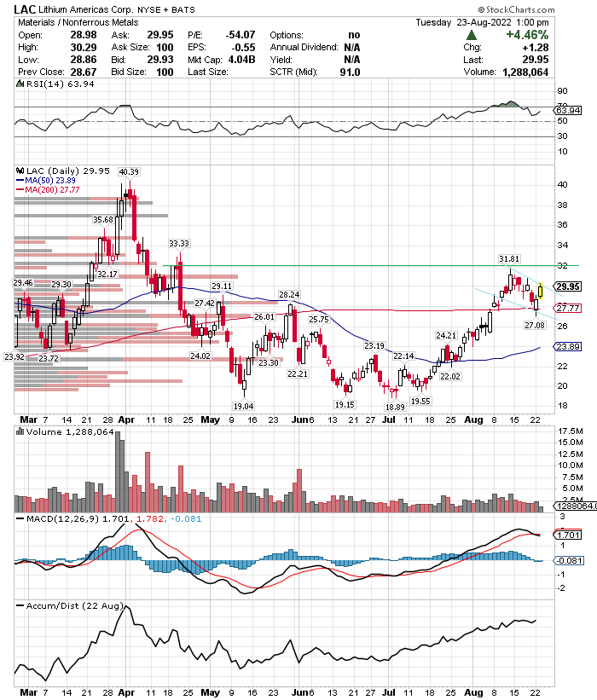Click the 24.21 price annotation

point(447,336)
